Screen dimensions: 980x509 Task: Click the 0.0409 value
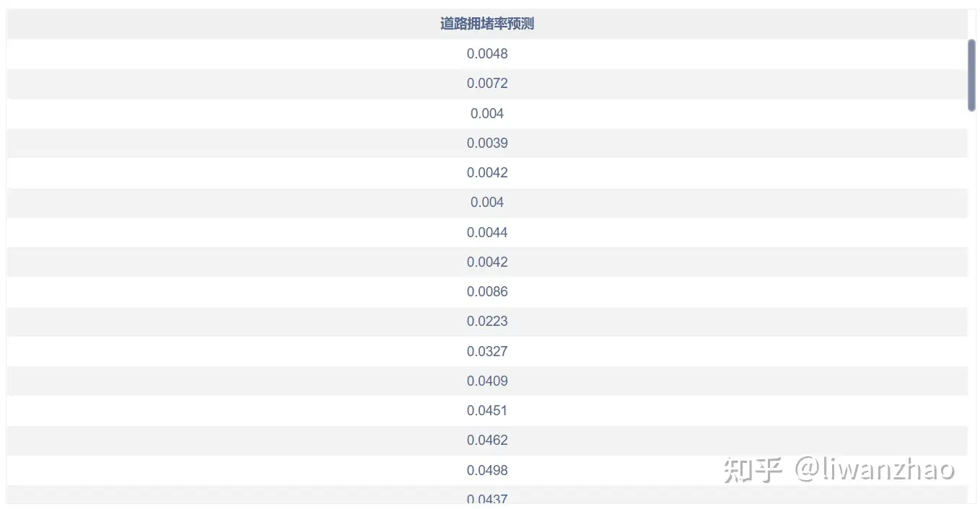click(487, 381)
